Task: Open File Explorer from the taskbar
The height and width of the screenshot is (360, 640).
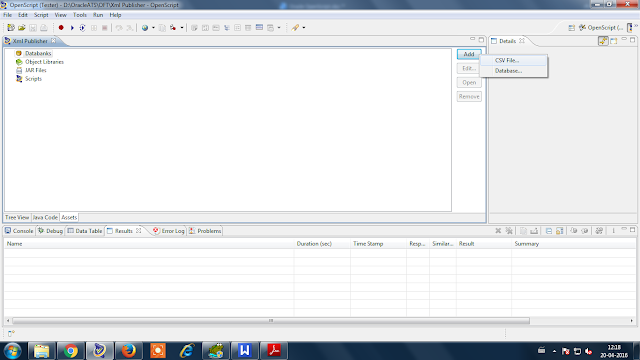Action: point(41,351)
